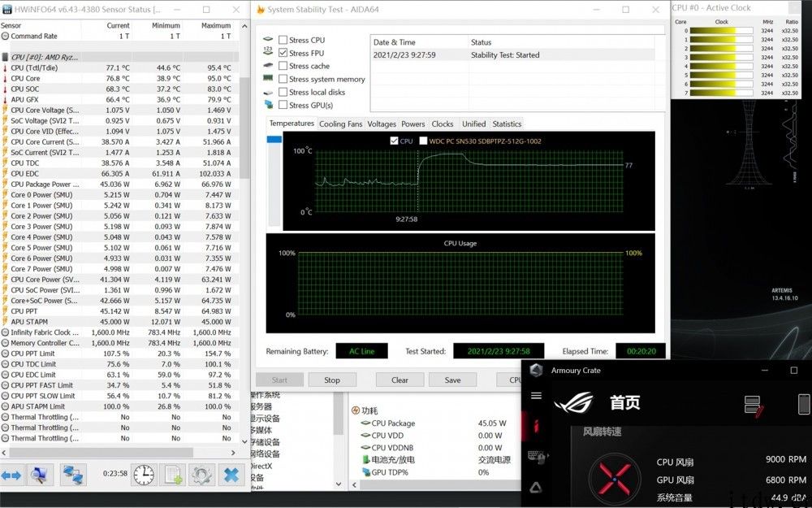812x508 pixels.
Task: Click the Armoury Crate hamburger menu icon
Action: click(x=537, y=396)
